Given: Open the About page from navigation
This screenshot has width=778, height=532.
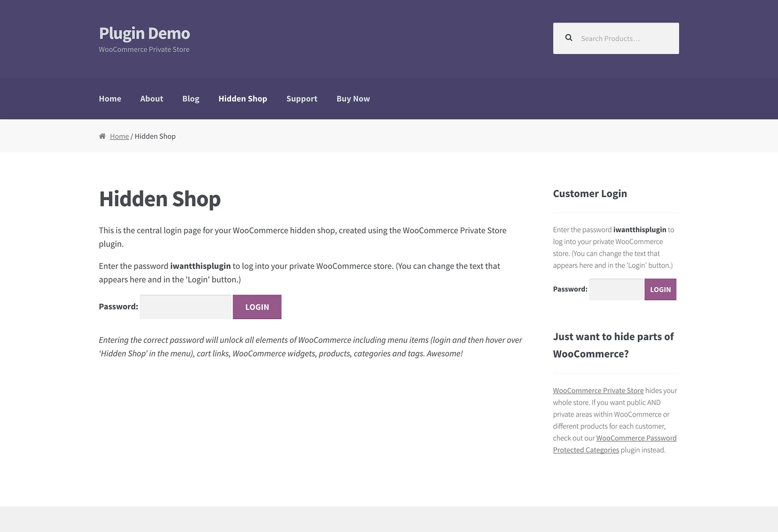Looking at the screenshot, I should [151, 98].
